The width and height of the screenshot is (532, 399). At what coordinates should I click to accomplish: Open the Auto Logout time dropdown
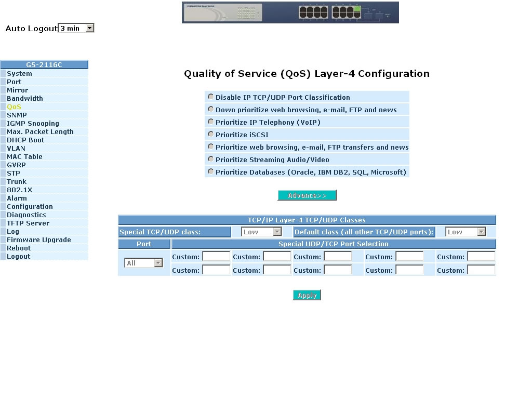tap(76, 28)
